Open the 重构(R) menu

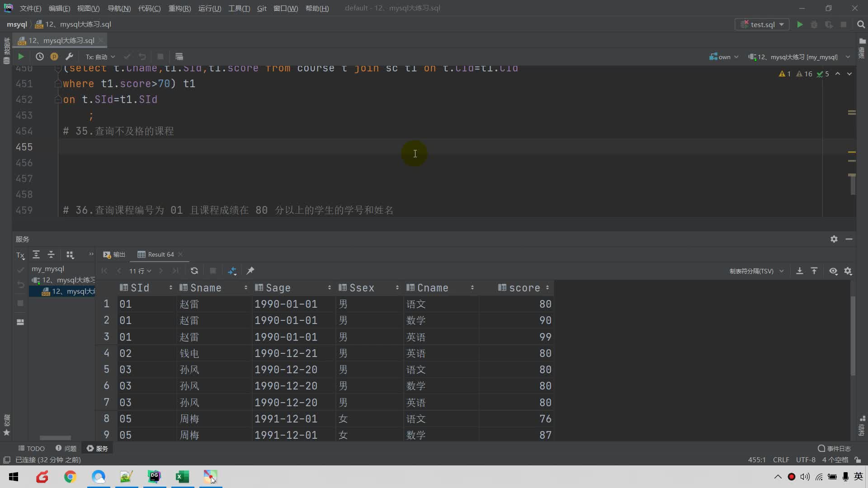click(179, 8)
